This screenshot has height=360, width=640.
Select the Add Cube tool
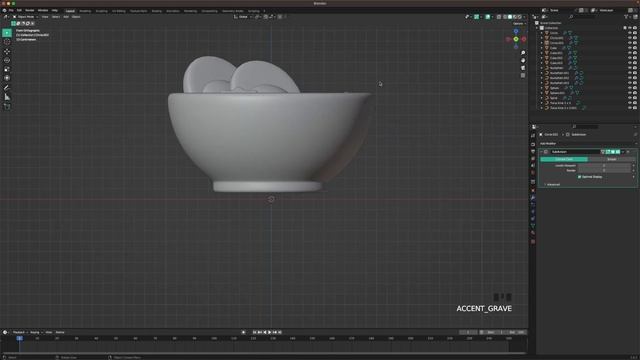point(7,107)
